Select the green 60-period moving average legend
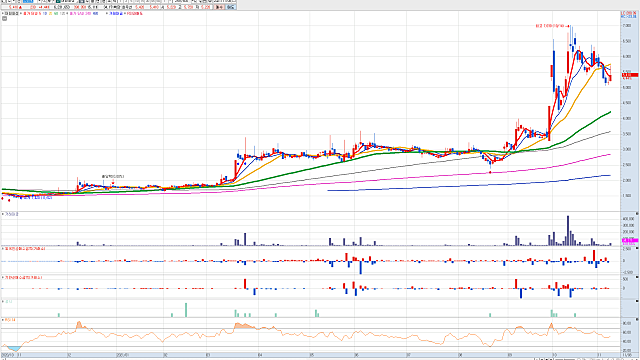The height and width of the screenshot is (360, 640). [56, 13]
